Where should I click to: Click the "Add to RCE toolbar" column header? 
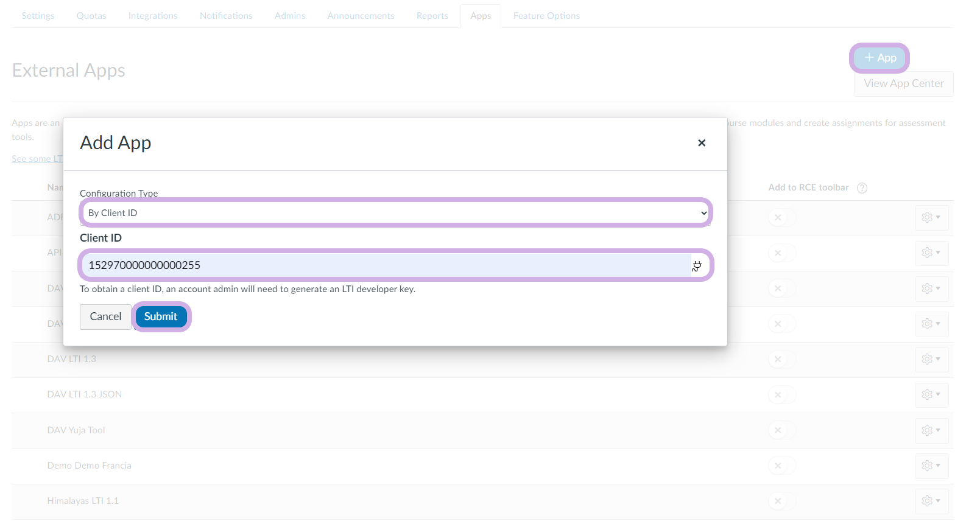(808, 187)
